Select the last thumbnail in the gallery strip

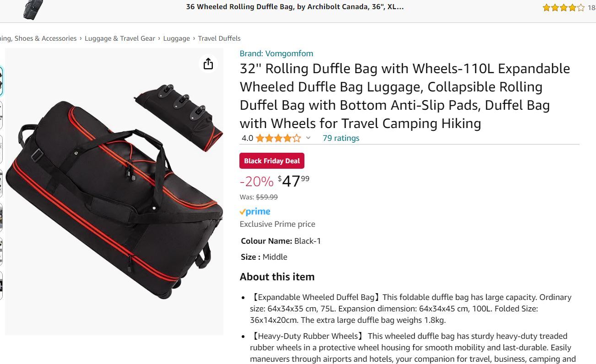point(1,285)
